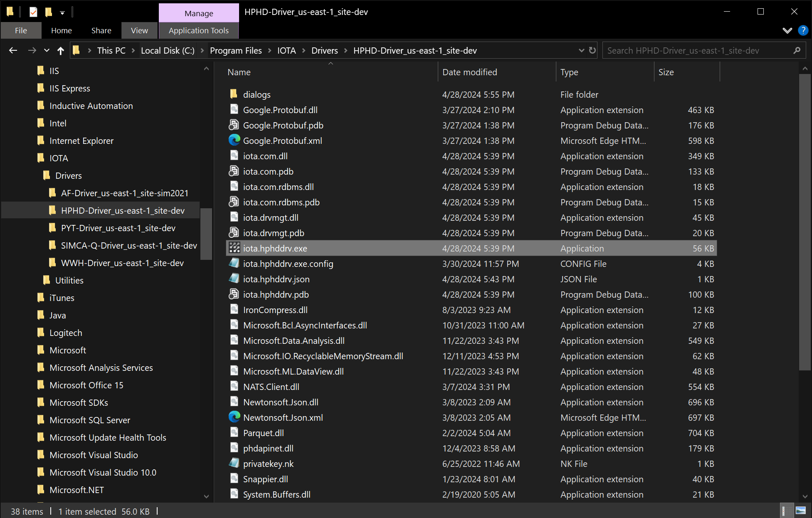Open Customize Quick Access Toolbar dropdown
Screen dimensions: 812x518
point(62,13)
